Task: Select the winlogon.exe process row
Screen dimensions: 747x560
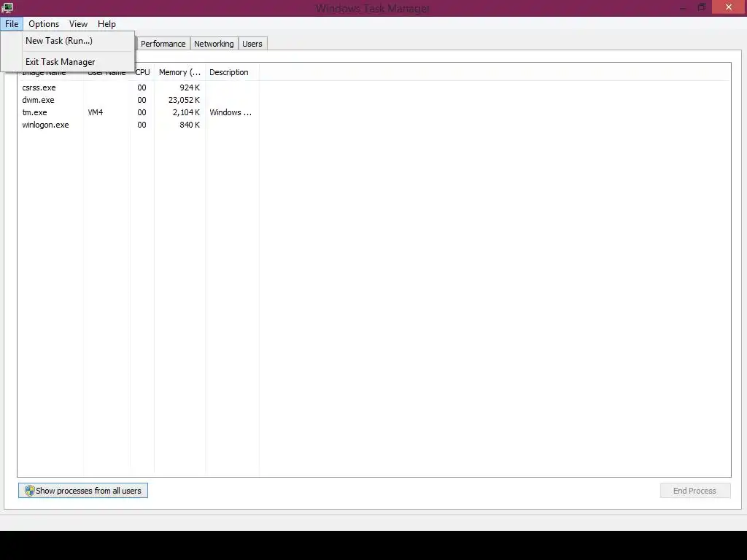Action: [138, 125]
